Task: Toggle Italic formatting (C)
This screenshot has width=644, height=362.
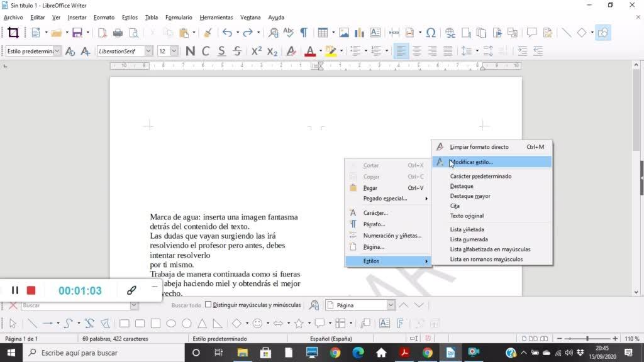Action: (x=206, y=51)
